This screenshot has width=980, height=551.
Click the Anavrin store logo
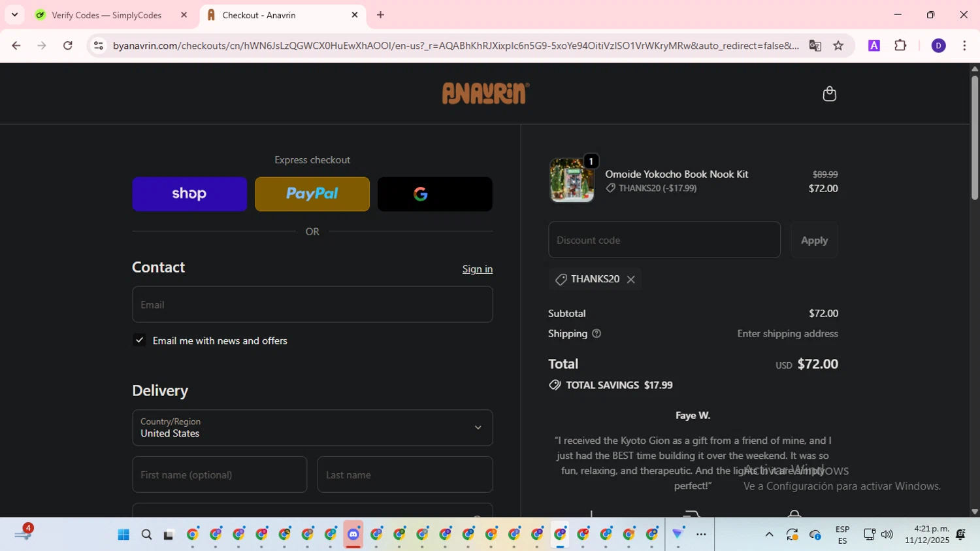[485, 93]
